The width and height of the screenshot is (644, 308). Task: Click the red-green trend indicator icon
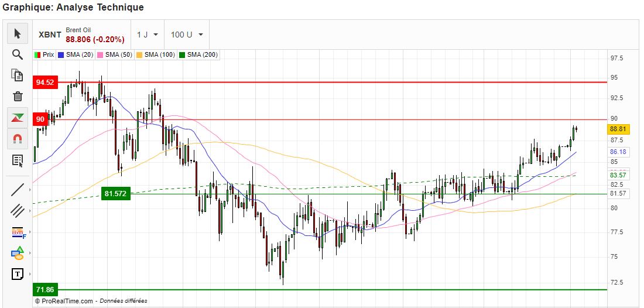tap(18, 118)
